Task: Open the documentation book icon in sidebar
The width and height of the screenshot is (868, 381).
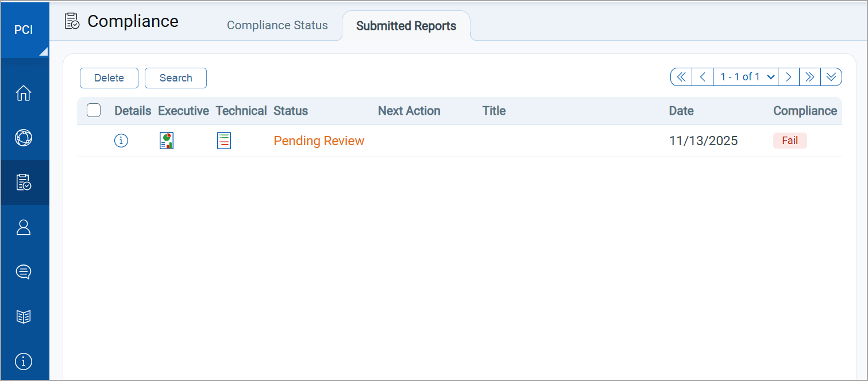Action: click(24, 316)
